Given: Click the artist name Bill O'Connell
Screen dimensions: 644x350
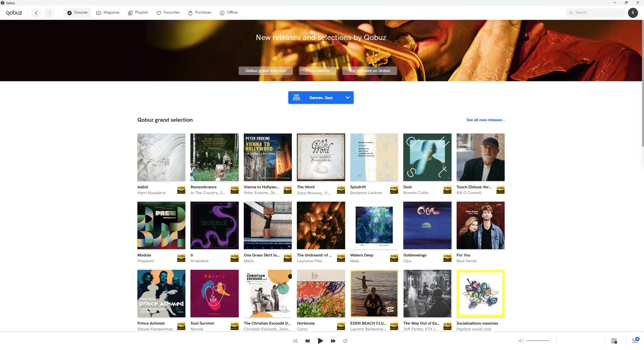Looking at the screenshot, I should click(469, 193).
